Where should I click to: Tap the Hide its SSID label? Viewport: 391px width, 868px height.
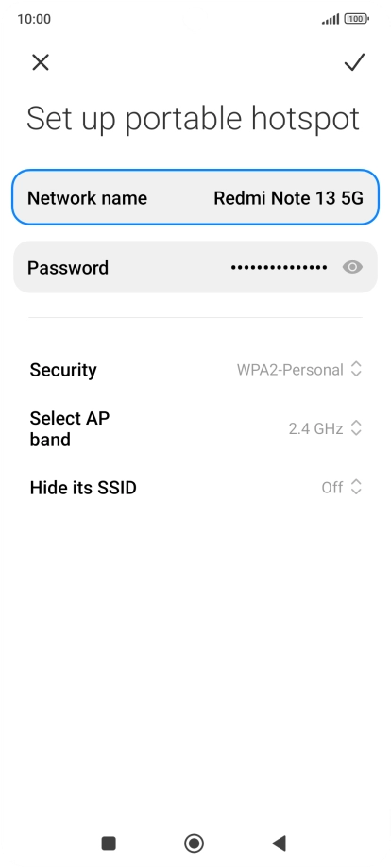83,488
